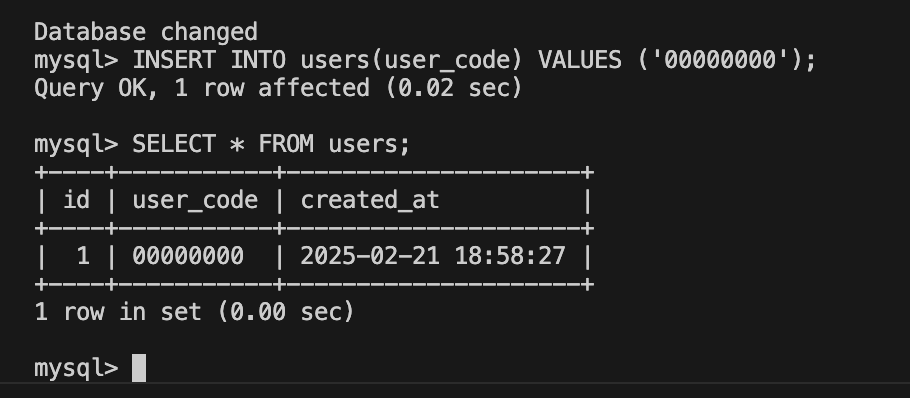Click 'users;' in the SELECT statement
Screen dimensions: 910x398
[x=370, y=144]
